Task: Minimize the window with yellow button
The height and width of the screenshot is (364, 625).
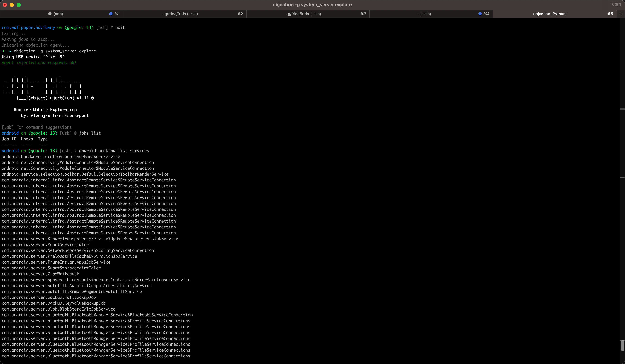Action: (12, 5)
